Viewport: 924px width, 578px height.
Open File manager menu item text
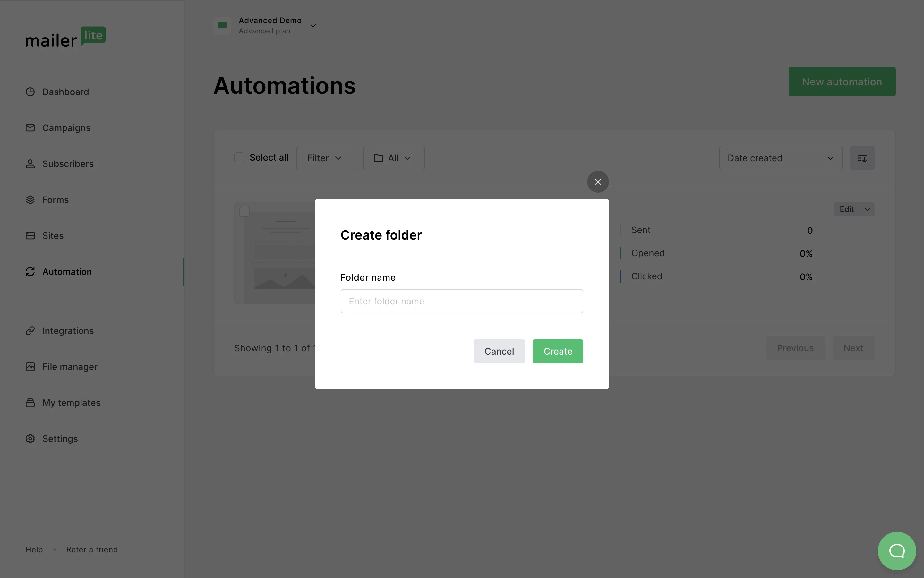tap(70, 367)
